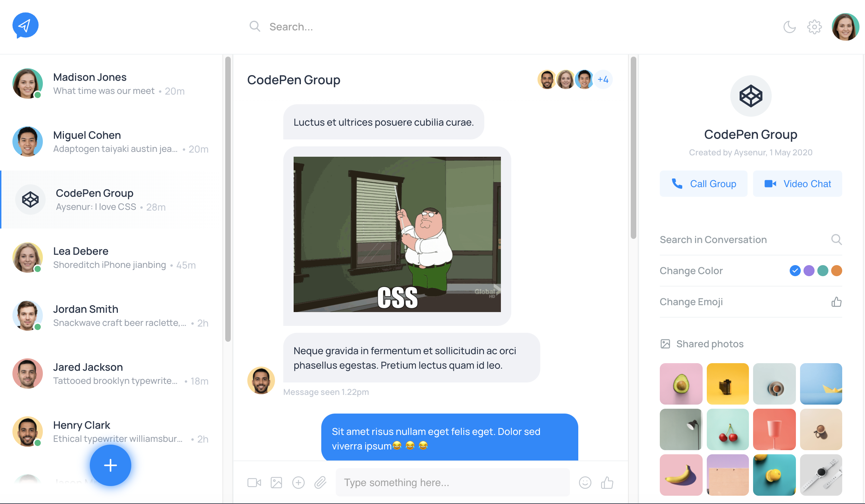Click the Search in Conversation field
The image size is (865, 504).
pyautogui.click(x=751, y=240)
